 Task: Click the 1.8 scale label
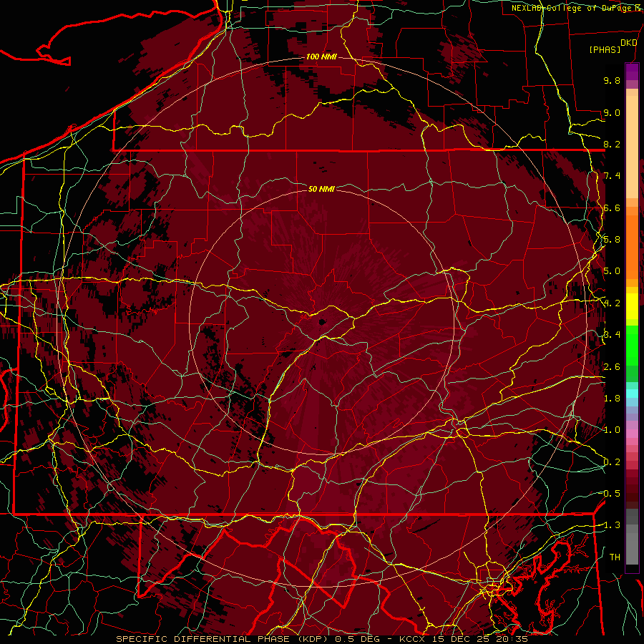[x=612, y=399]
